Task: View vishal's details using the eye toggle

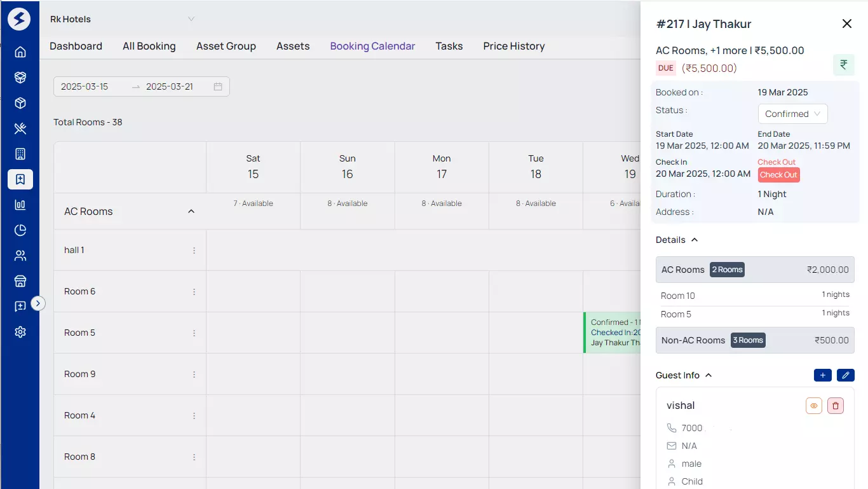Action: click(x=813, y=405)
